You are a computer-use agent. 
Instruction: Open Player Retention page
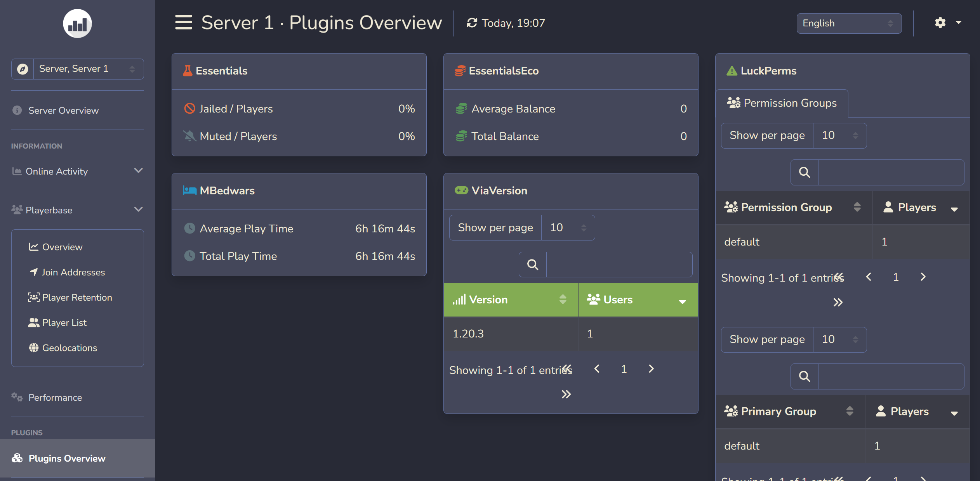77,298
